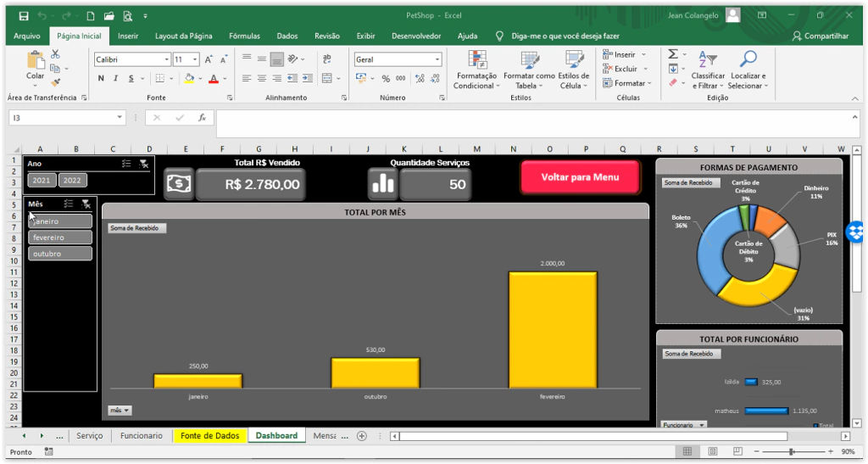868x464 pixels.
Task: Open Formatação Condicional in the ribbon
Action: [x=479, y=70]
